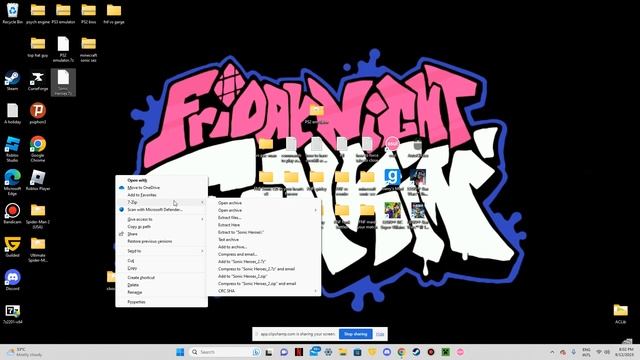Select the 7z2201-x64 installer icon
640x360 pixels.
[x=12, y=314]
